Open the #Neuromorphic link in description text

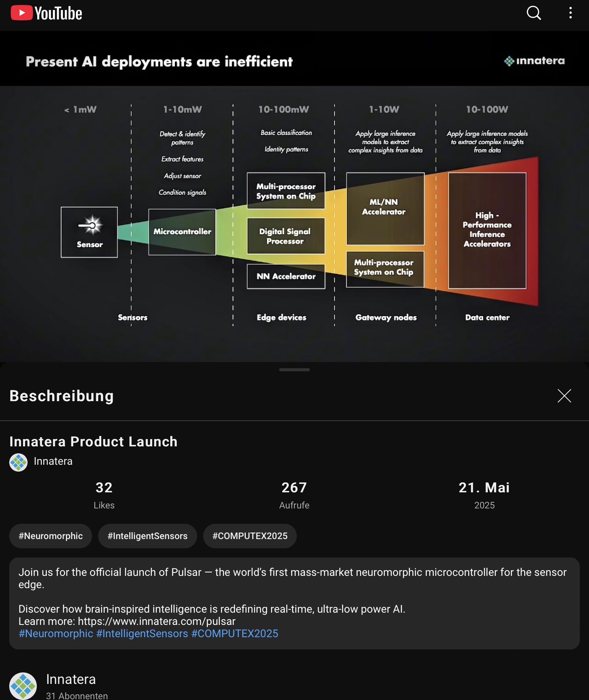point(56,634)
